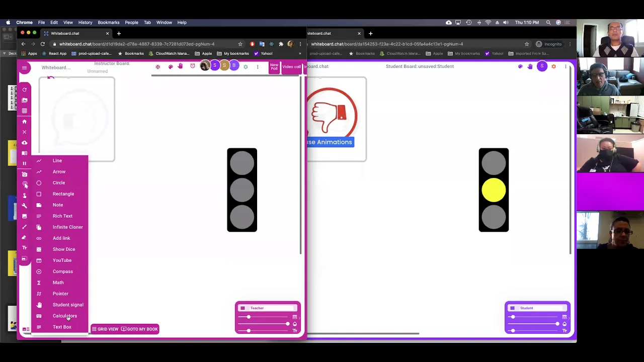This screenshot has height=362, width=644.
Task: Open the color palette icon on instructor board
Action: (x=171, y=66)
